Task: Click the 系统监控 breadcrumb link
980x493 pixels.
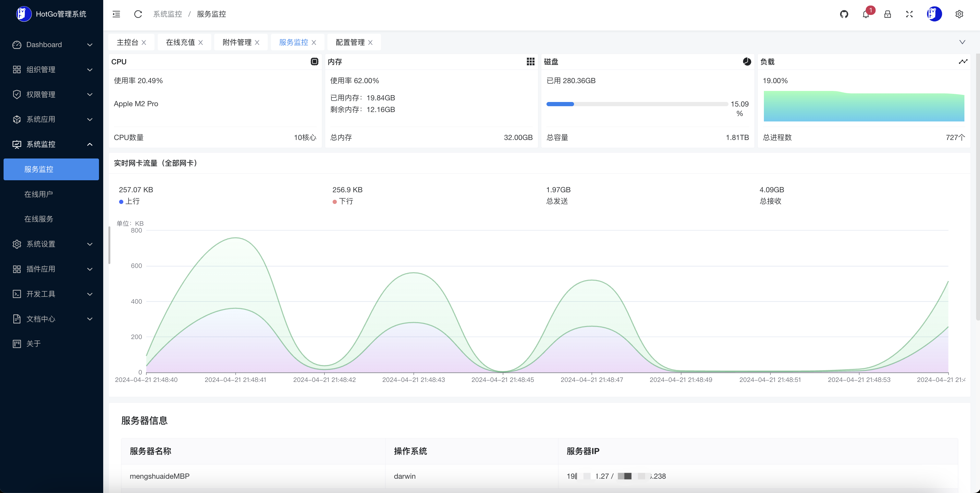Action: click(x=167, y=14)
